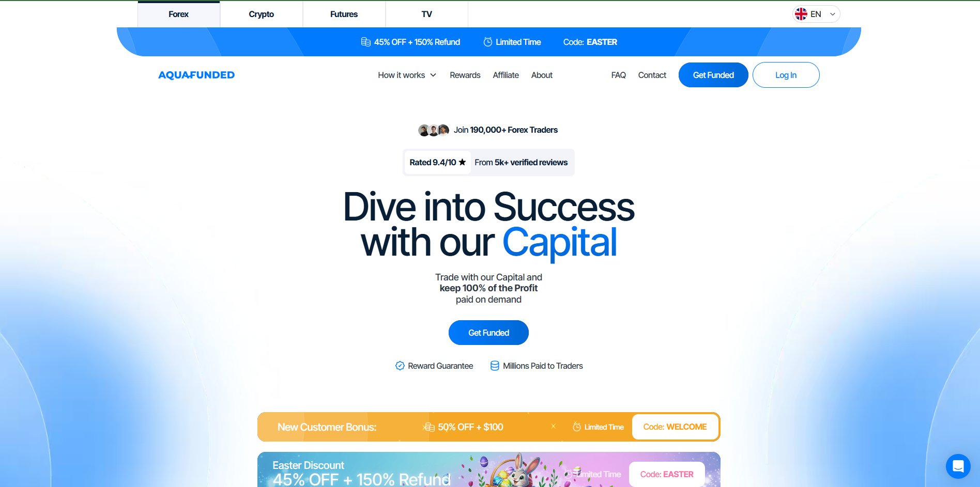Screen dimensions: 980x487
Task: Click the Code: EASTER Easter discount box
Action: click(x=667, y=474)
